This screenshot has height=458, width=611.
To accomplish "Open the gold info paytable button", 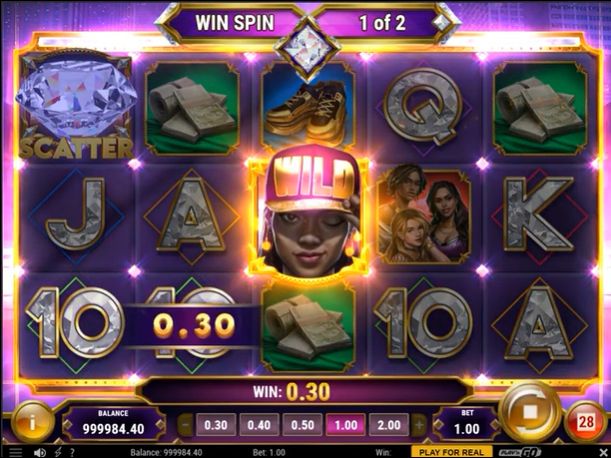I will click(x=32, y=422).
